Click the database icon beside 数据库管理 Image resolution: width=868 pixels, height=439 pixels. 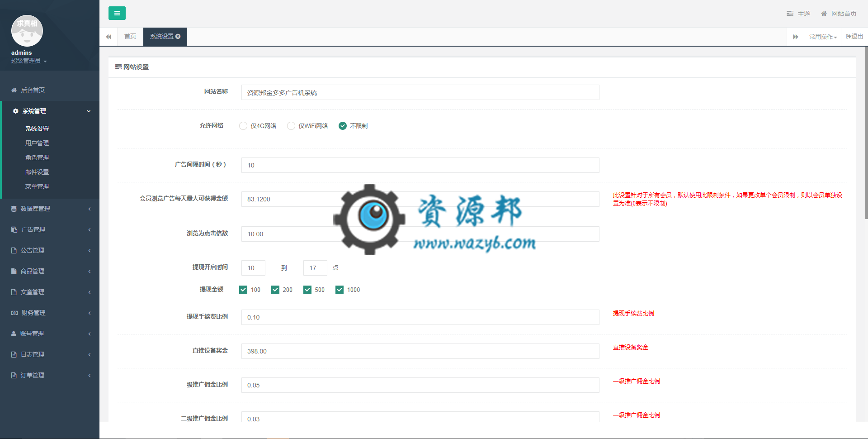click(14, 209)
